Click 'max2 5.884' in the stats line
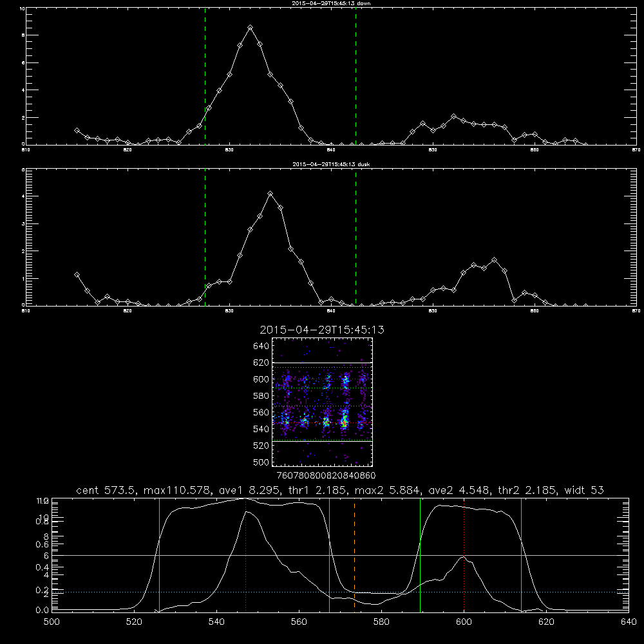The width and height of the screenshot is (644, 644). [386, 490]
